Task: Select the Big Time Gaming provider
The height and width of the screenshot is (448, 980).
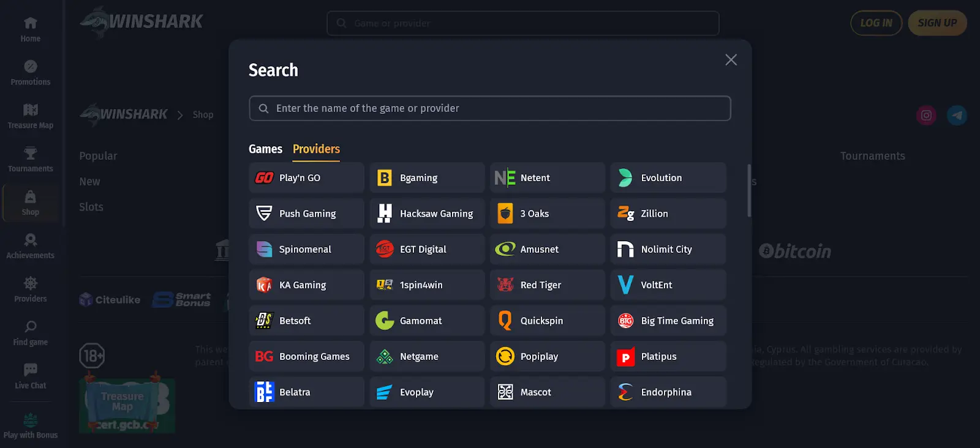Action: [x=668, y=321]
